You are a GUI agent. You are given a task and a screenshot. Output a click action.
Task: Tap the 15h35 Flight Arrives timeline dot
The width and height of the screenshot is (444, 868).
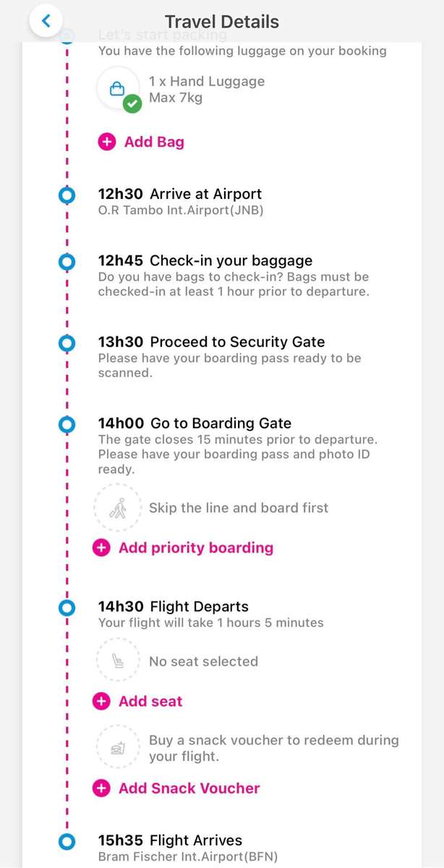coord(67,841)
